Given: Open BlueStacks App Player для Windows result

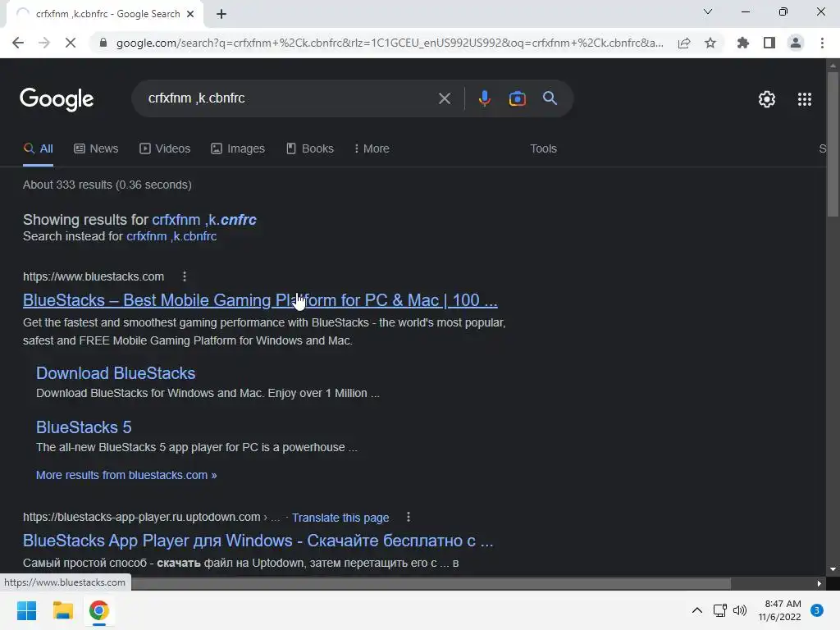Looking at the screenshot, I should [x=258, y=541].
